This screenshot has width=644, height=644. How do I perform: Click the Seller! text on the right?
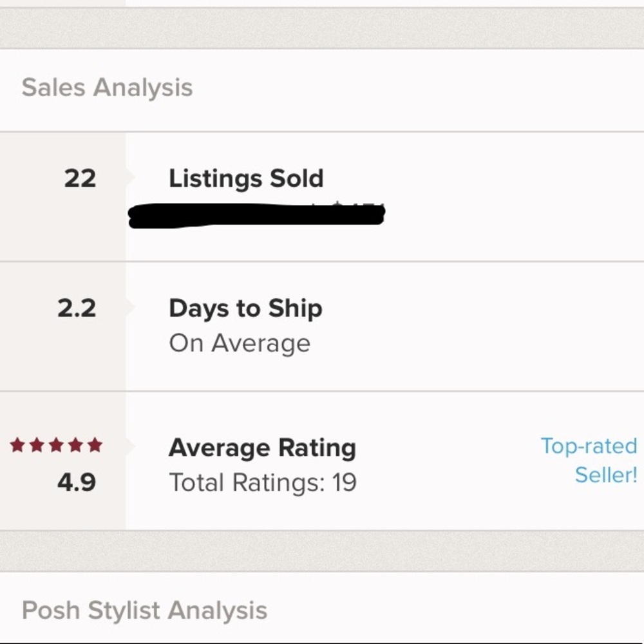pos(606,475)
